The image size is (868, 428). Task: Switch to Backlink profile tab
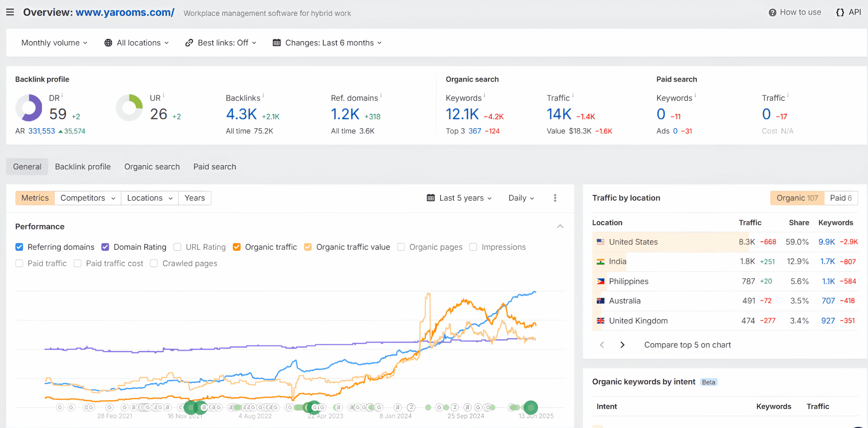point(83,166)
